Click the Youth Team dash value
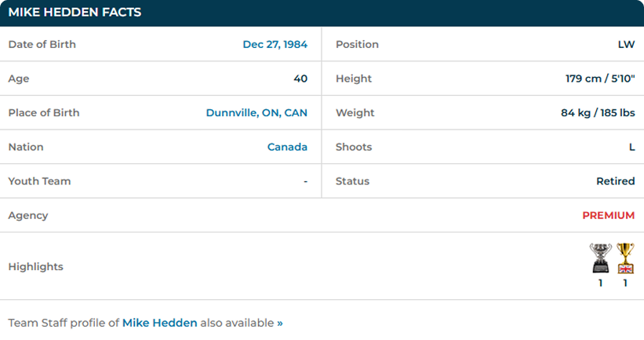The width and height of the screenshot is (644, 340). coord(305,181)
